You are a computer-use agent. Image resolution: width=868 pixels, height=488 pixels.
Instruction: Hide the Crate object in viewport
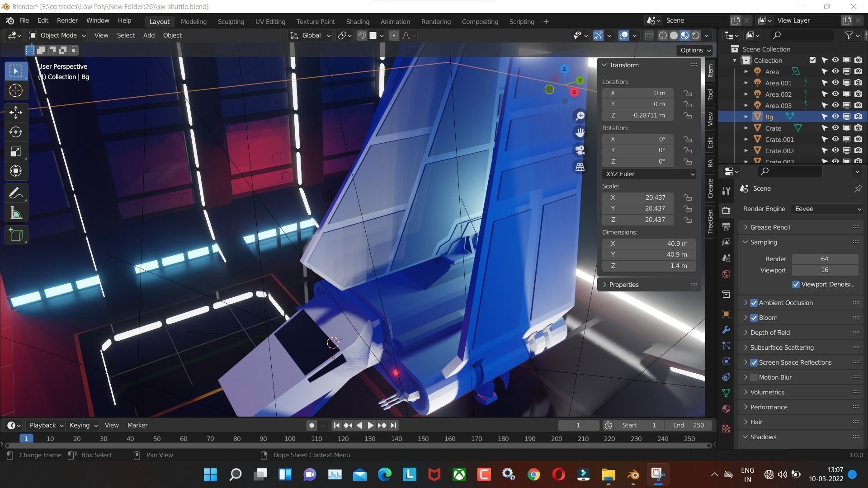[835, 128]
